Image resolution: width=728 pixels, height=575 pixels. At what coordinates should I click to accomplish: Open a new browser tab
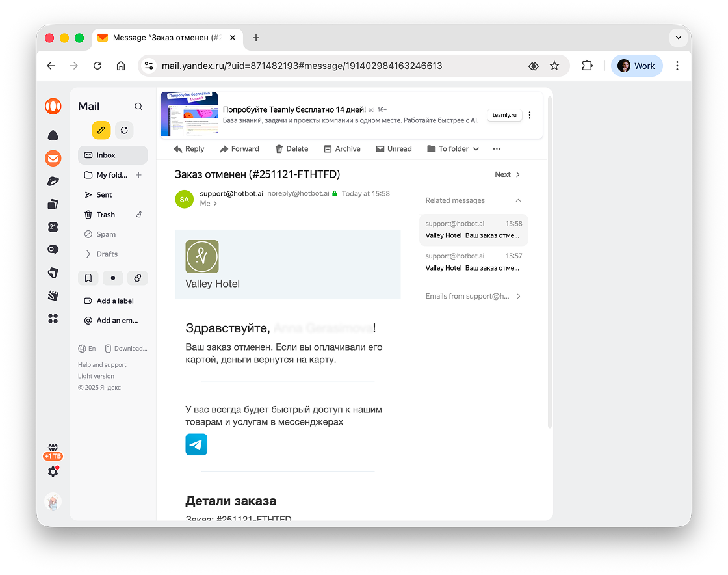[256, 38]
